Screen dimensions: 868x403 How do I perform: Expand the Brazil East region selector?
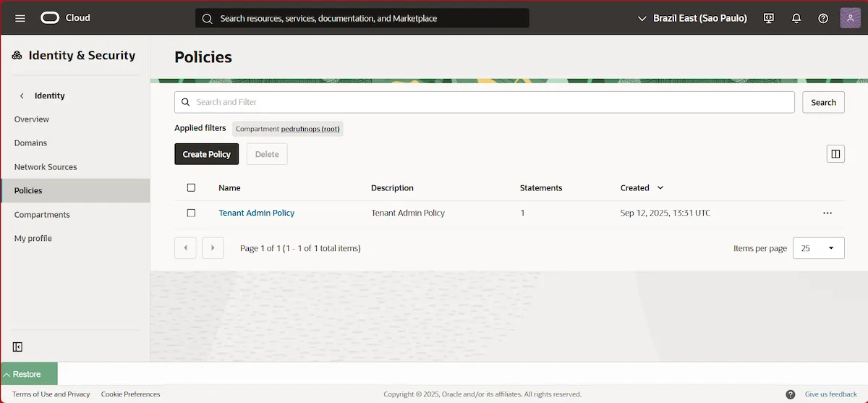692,18
